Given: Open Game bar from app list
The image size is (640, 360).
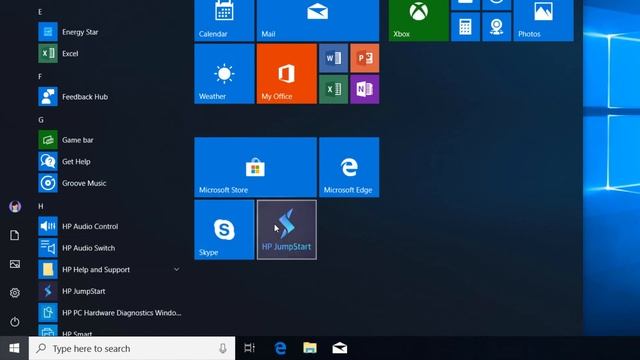Looking at the screenshot, I should (x=110, y=140).
